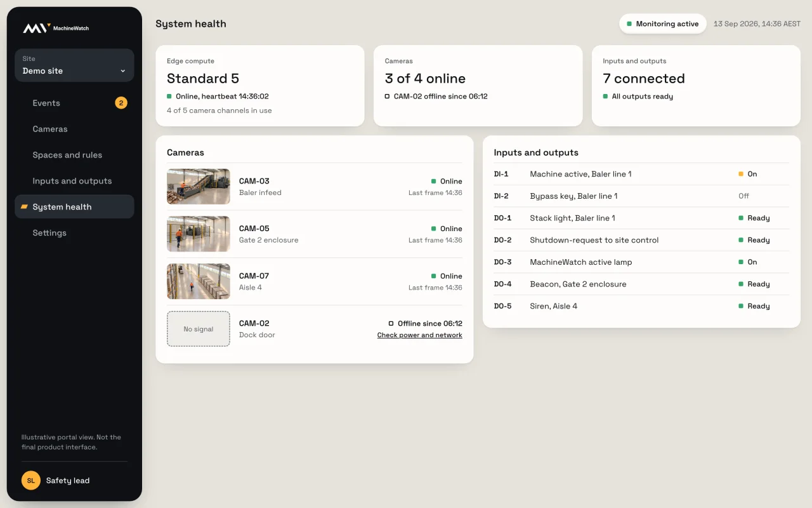Click CAM-02 offline since 06:12 in summary card
The width and height of the screenshot is (812, 508).
click(x=436, y=97)
